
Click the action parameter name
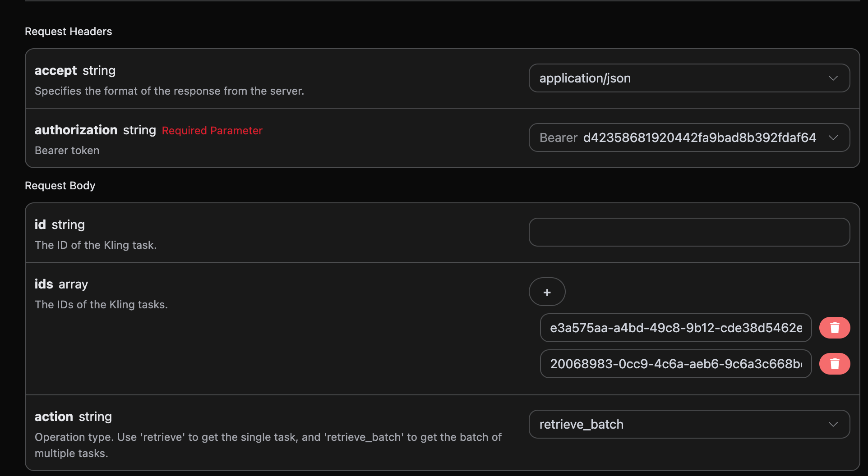point(54,417)
